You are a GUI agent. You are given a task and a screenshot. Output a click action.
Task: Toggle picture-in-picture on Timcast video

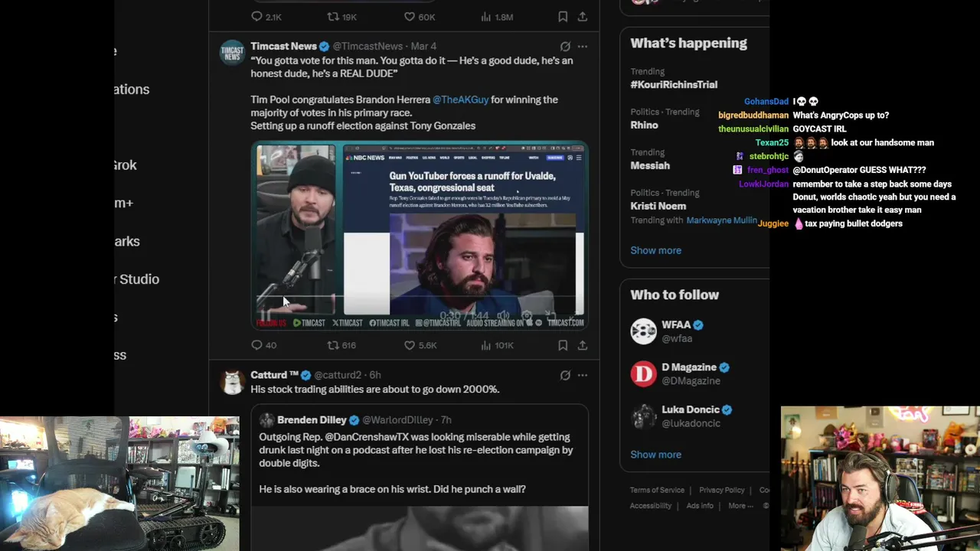550,315
